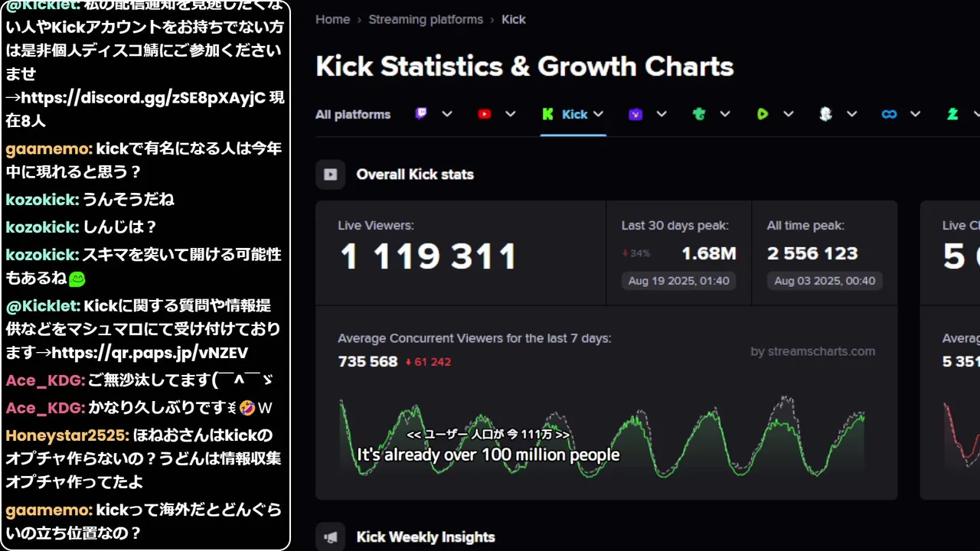Screen dimensions: 980x551
Task: Click the green Kick K logo icon
Action: [547, 114]
